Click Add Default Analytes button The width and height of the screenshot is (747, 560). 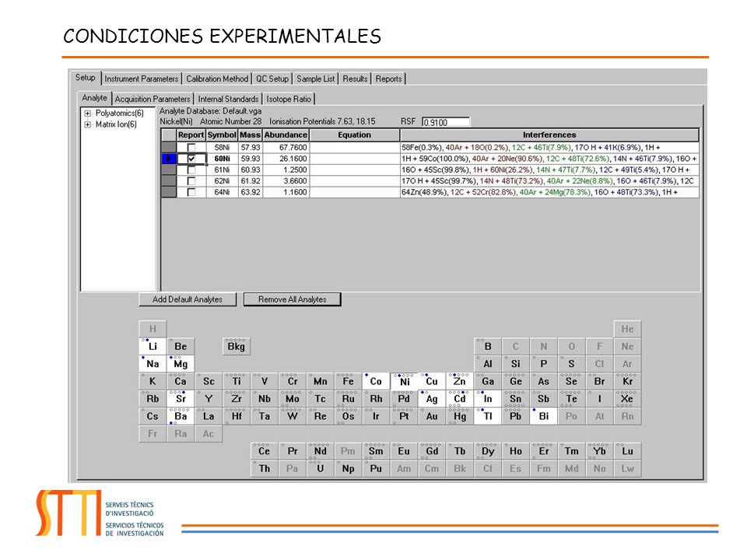click(x=188, y=299)
